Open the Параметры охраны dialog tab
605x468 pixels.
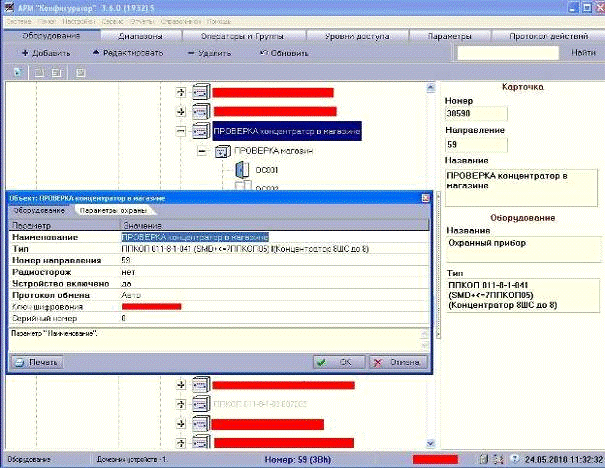point(113,210)
